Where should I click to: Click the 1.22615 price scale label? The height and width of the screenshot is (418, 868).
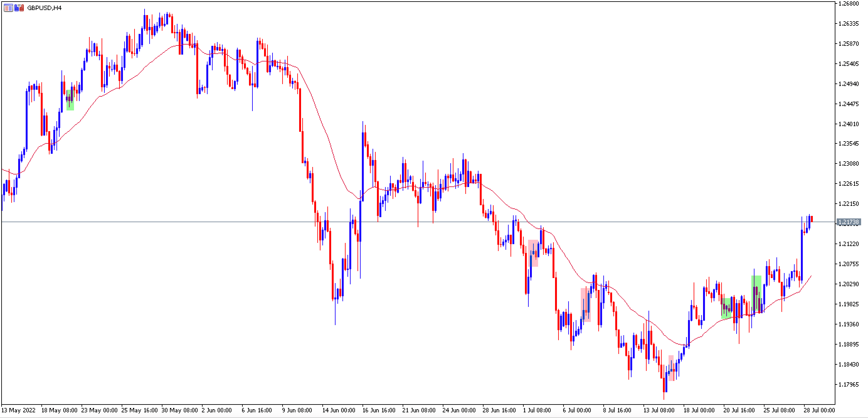pyautogui.click(x=849, y=184)
